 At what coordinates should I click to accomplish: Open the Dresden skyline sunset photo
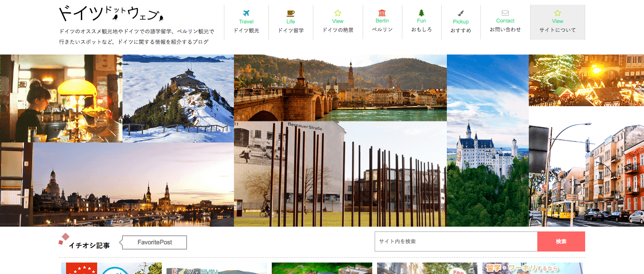[x=133, y=185]
